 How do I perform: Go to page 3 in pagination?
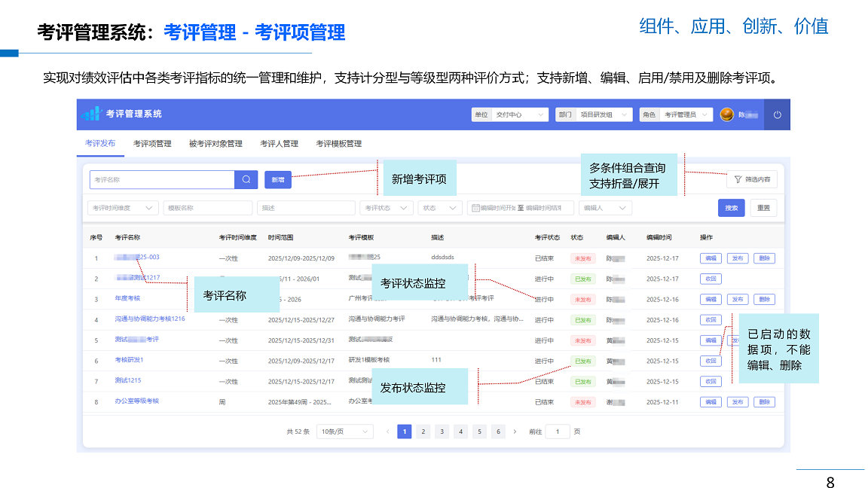(x=442, y=432)
